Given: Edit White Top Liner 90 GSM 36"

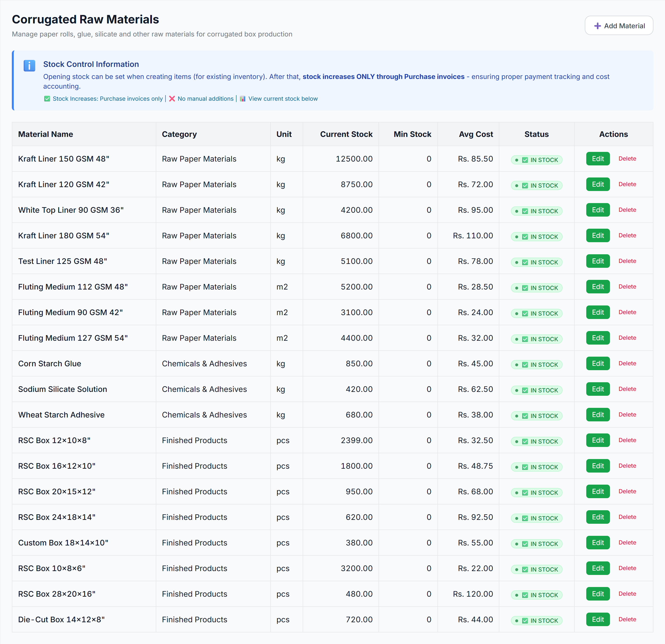Looking at the screenshot, I should (x=598, y=210).
